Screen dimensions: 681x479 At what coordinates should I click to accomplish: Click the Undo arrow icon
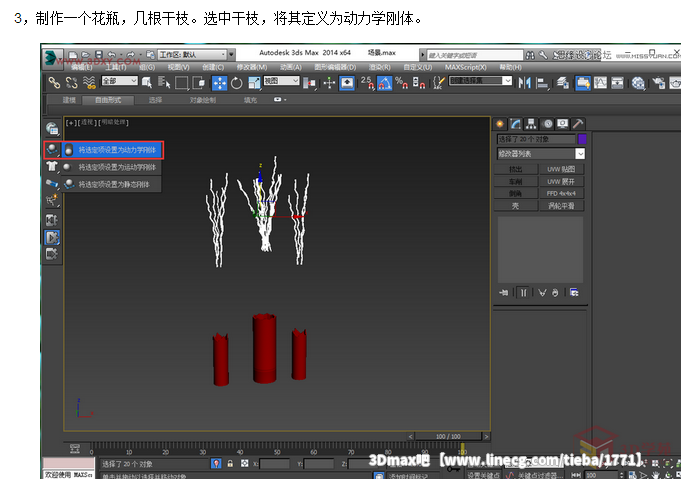112,55
